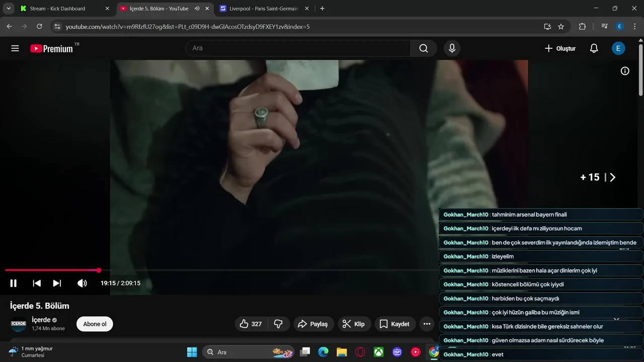644x362 pixels.
Task: Open the YouTube account avatar menu
Action: click(618, 48)
